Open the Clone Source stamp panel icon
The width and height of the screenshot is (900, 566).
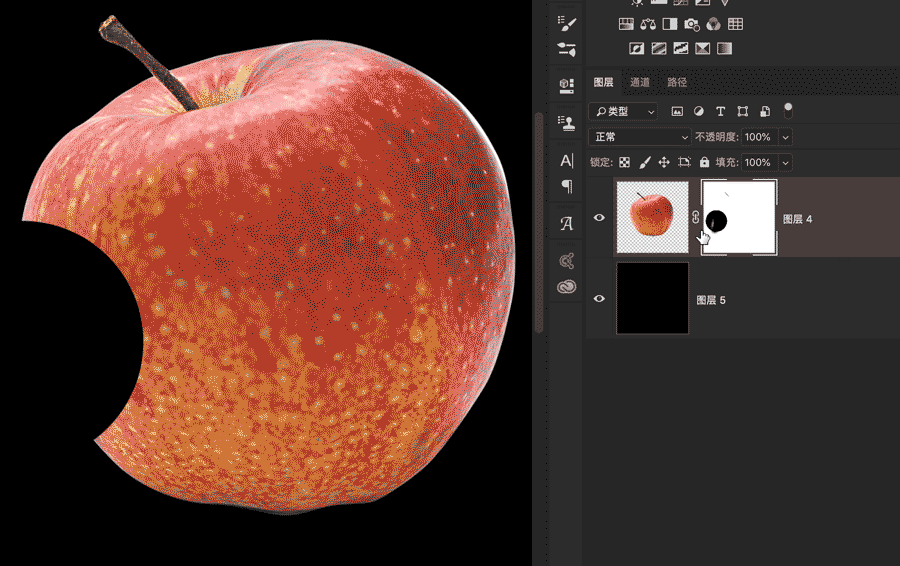point(567,123)
